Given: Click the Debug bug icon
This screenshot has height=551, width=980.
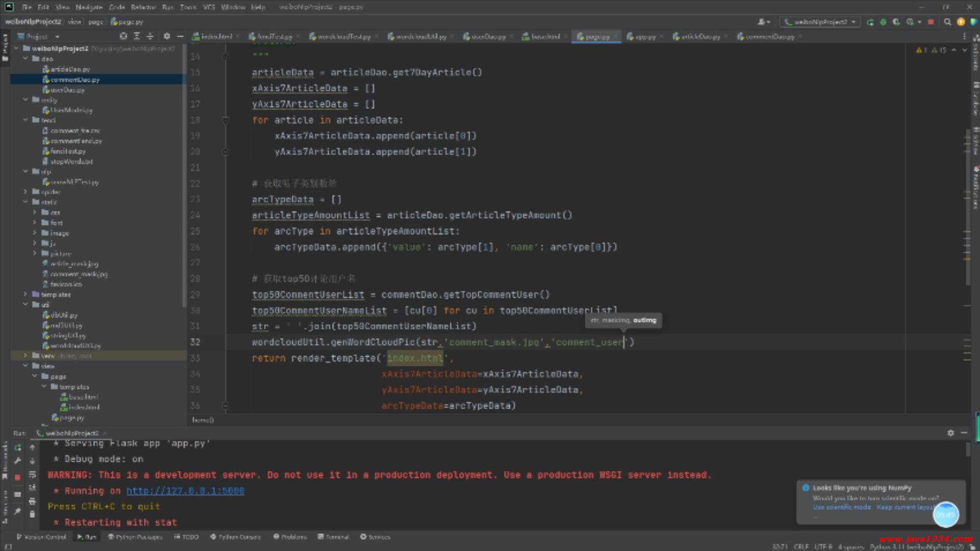Looking at the screenshot, I should click(x=883, y=22).
